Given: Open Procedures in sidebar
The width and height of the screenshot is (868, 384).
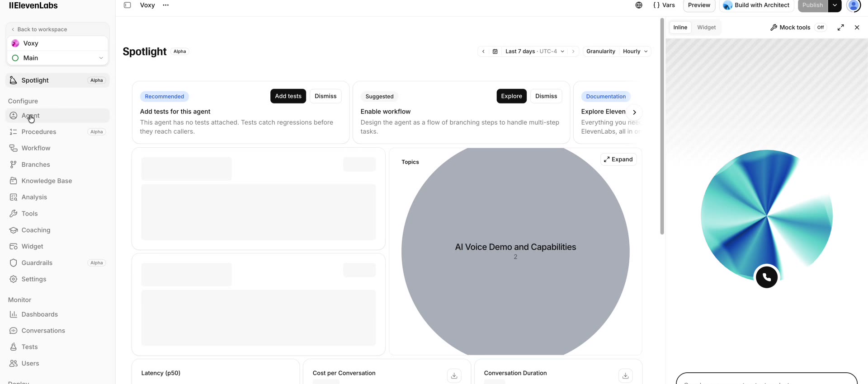Looking at the screenshot, I should point(57,132).
